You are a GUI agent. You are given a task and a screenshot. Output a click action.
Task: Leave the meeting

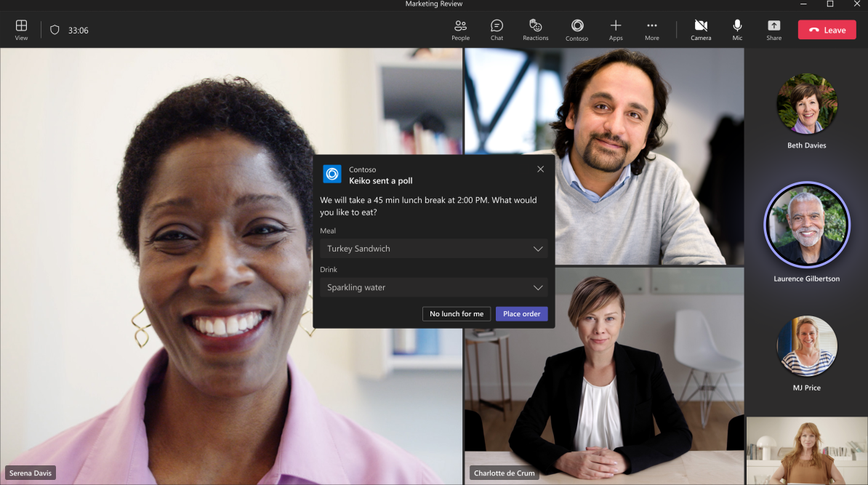tap(827, 30)
